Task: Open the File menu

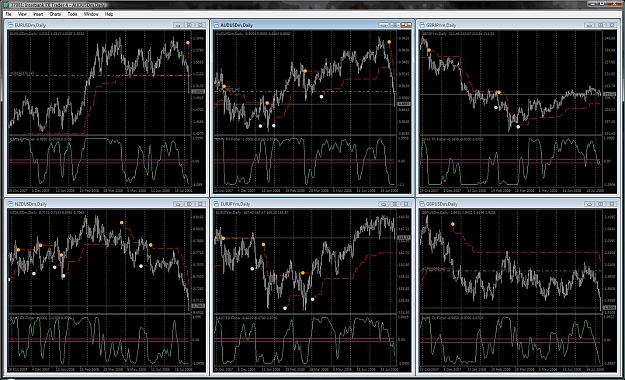Action: [x=8, y=14]
